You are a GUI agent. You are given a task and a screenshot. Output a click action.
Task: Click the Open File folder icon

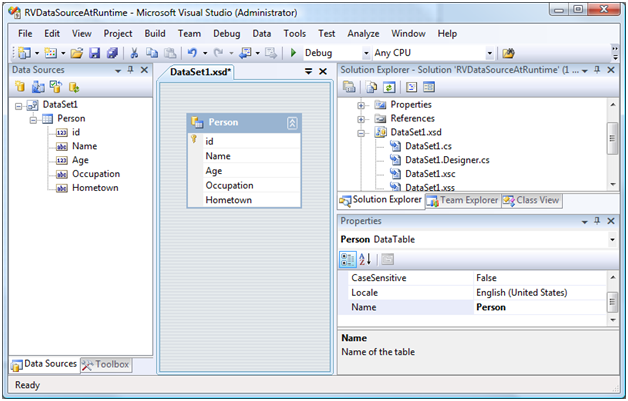tap(76, 53)
